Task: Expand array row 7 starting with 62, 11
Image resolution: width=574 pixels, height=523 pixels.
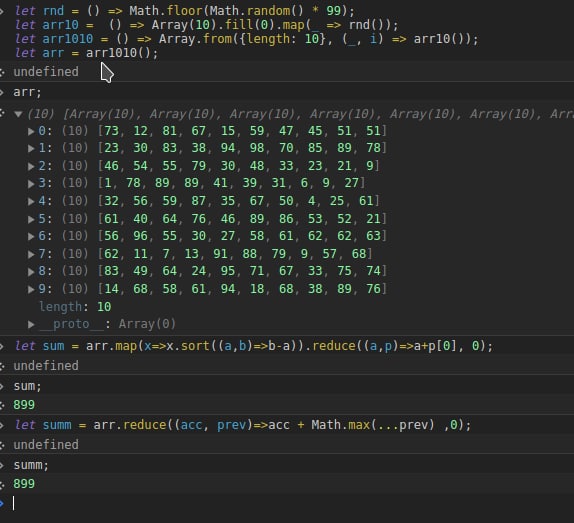Action: point(31,254)
